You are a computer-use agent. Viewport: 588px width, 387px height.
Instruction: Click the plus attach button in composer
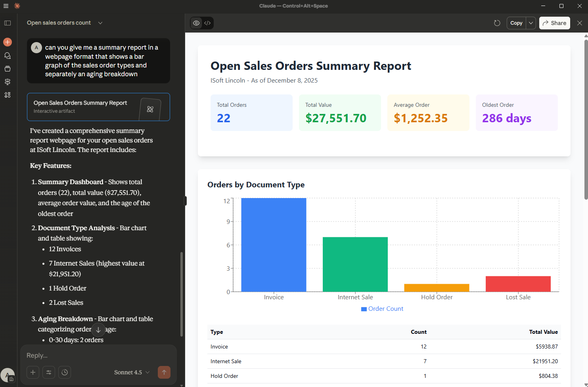33,372
